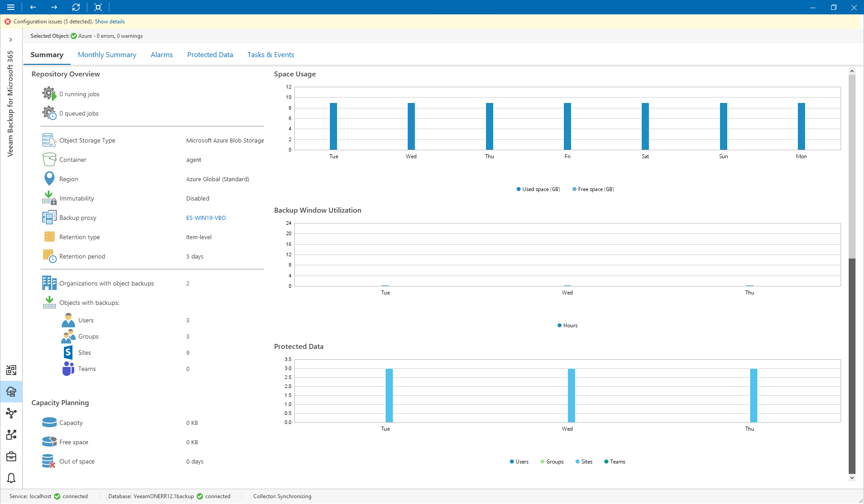
Task: Click the Refresh icon in the toolbar
Action: click(76, 7)
